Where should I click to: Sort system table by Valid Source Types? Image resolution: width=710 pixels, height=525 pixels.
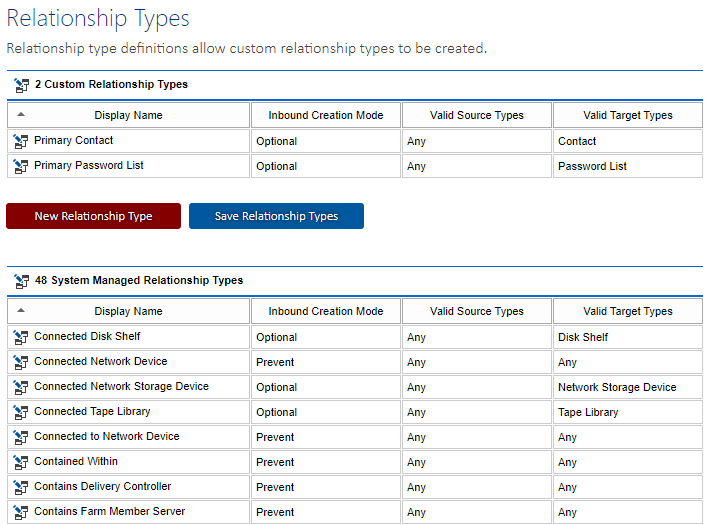pos(476,311)
